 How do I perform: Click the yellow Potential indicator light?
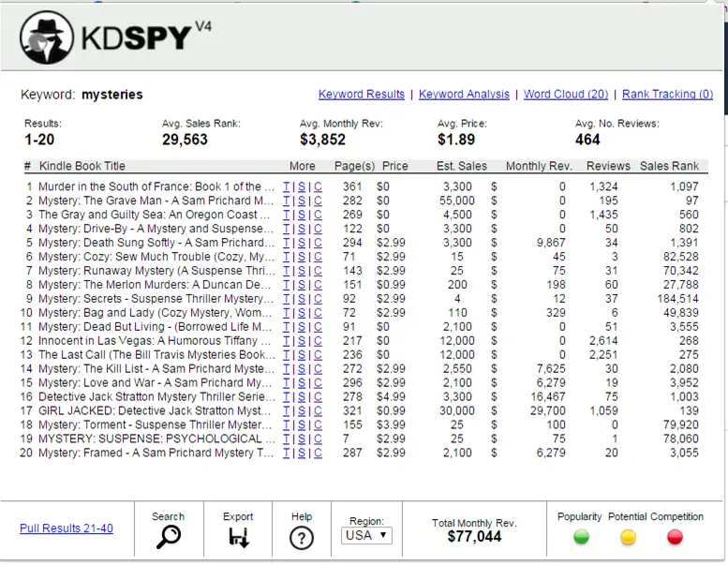coord(628,537)
